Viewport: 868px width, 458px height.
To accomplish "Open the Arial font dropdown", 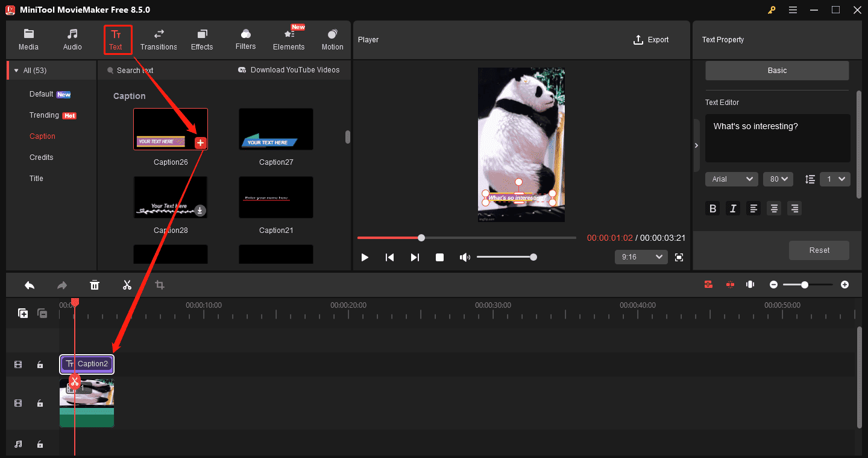I will point(731,179).
